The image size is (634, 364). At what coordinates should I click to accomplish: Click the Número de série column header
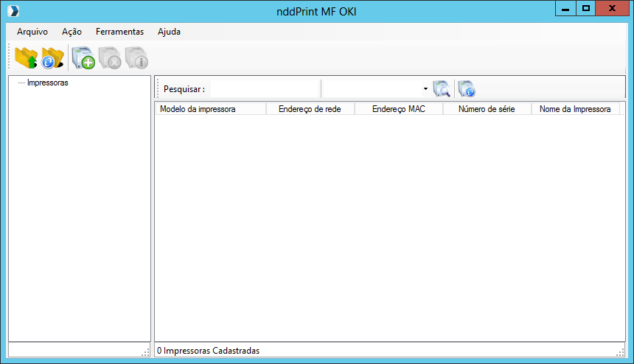pos(487,109)
